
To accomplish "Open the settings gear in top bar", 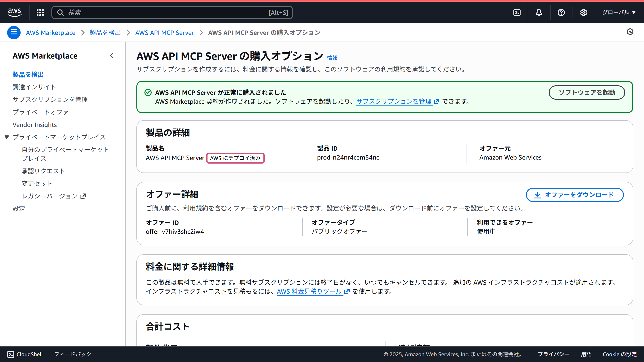I will [583, 12].
